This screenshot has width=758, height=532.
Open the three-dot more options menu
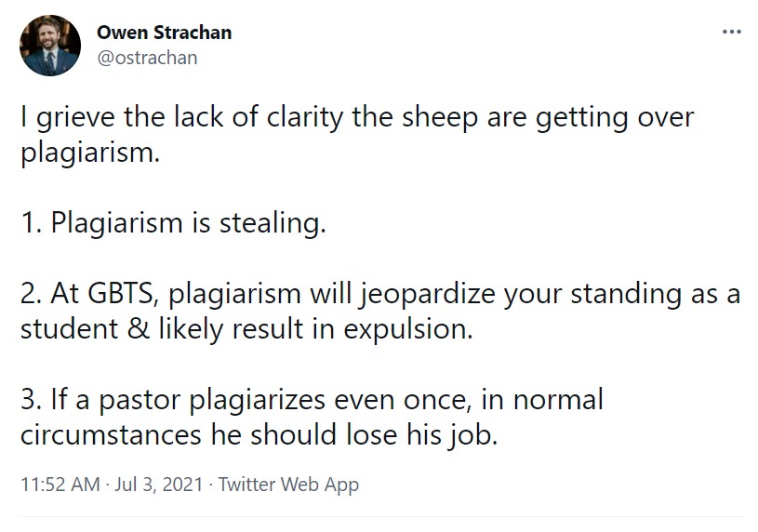732,33
